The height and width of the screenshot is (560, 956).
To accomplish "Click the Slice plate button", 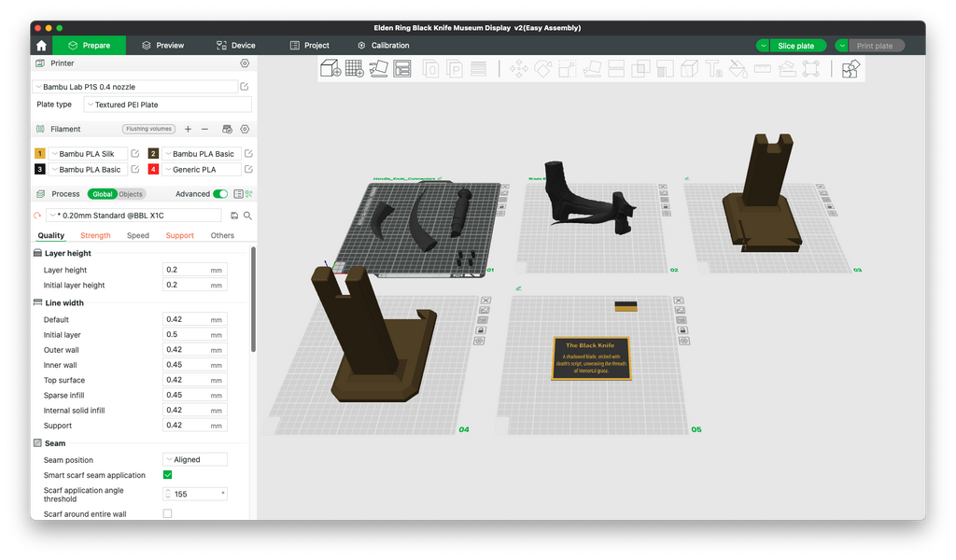I will click(797, 46).
